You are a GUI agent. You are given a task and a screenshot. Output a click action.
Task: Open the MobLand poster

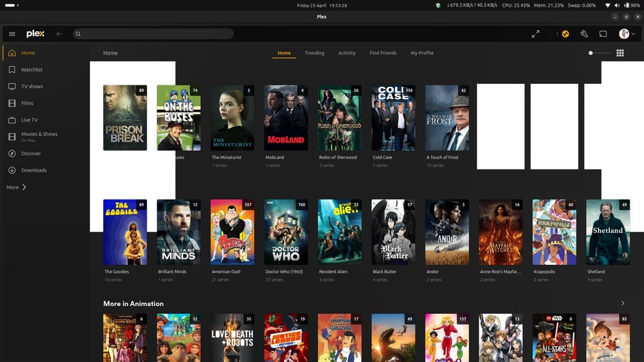[x=286, y=117]
